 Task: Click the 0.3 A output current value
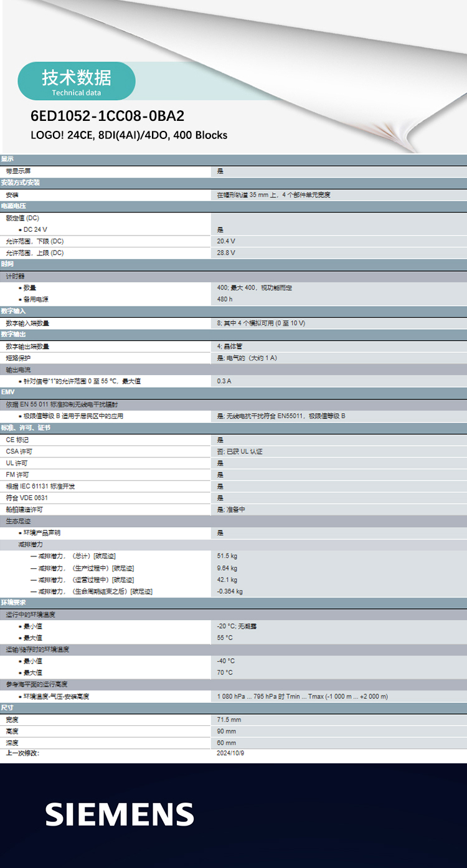pos(224,381)
